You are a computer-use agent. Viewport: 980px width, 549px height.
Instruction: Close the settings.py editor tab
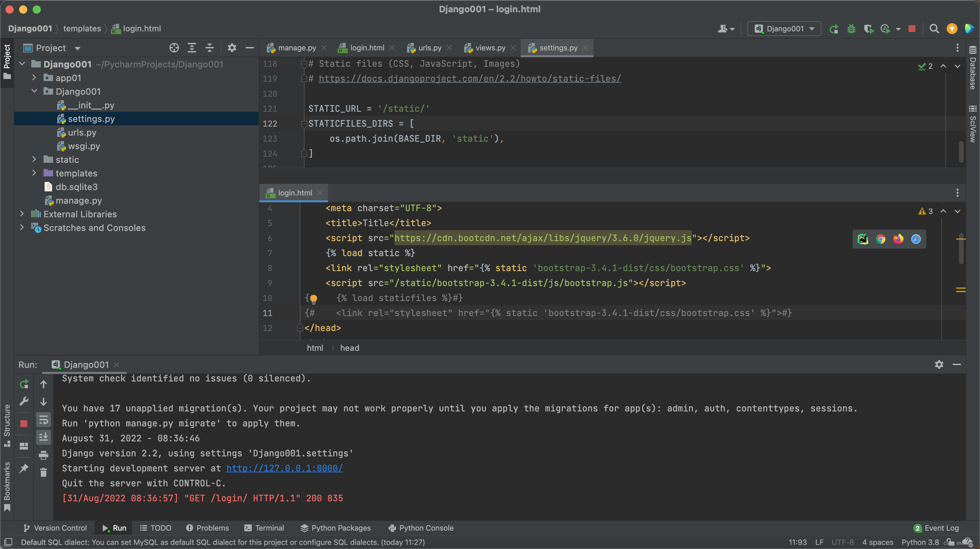[x=585, y=48]
